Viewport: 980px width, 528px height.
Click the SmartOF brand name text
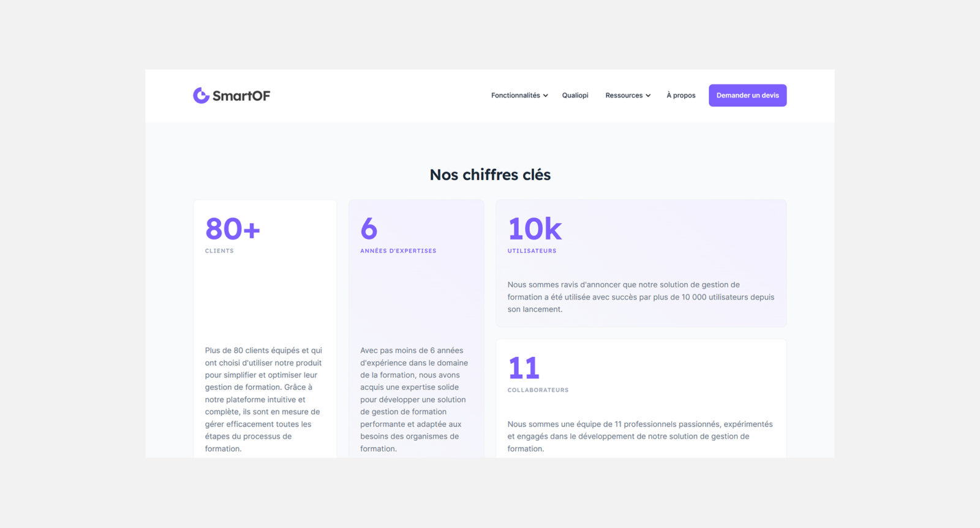pos(241,96)
